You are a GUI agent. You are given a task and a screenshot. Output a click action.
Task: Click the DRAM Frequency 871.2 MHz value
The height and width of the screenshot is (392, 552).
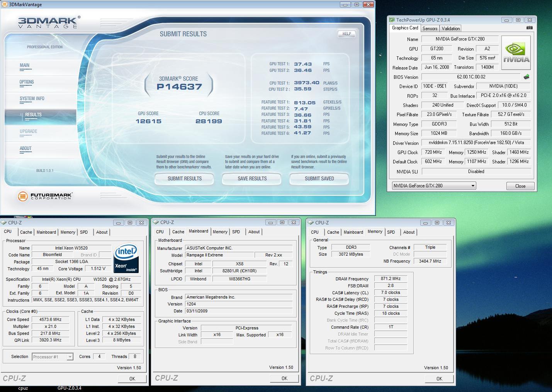point(391,279)
